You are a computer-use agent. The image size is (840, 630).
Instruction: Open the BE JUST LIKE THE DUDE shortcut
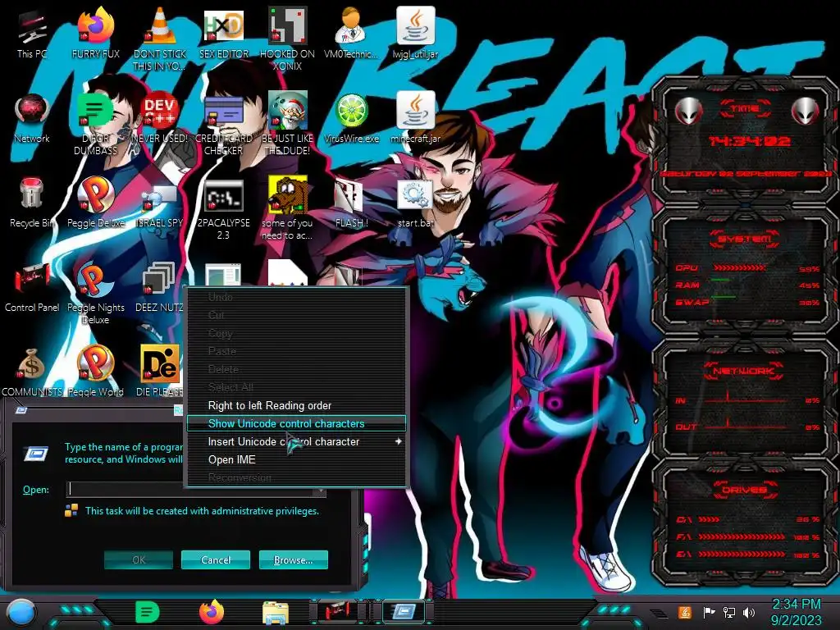click(x=288, y=123)
